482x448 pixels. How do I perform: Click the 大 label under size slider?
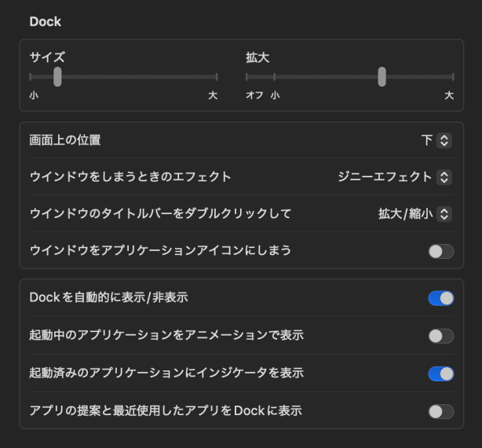point(213,95)
